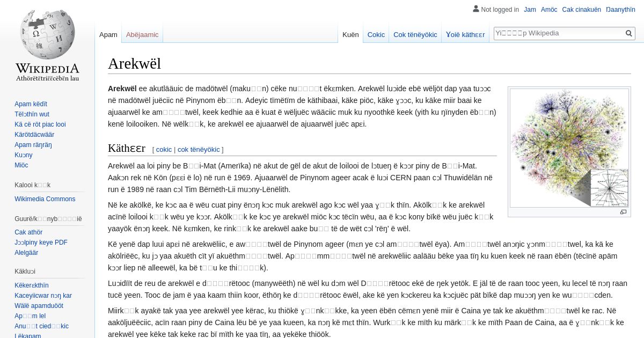644x338 pixels.
Task: Open Kuɔny sidebar link
Action: pos(24,155)
